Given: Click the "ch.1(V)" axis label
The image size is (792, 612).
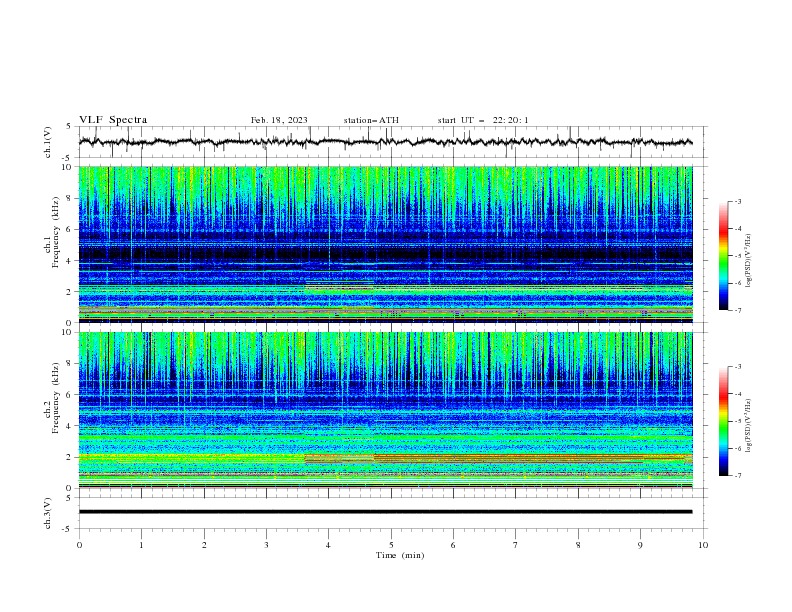Looking at the screenshot, I should click(x=48, y=142).
